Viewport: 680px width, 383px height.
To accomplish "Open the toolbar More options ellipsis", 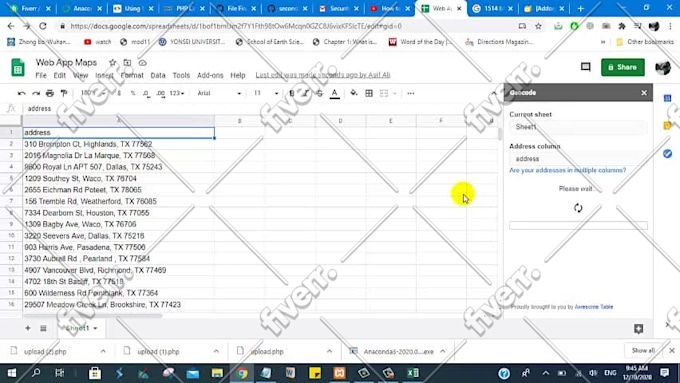I will [x=411, y=93].
